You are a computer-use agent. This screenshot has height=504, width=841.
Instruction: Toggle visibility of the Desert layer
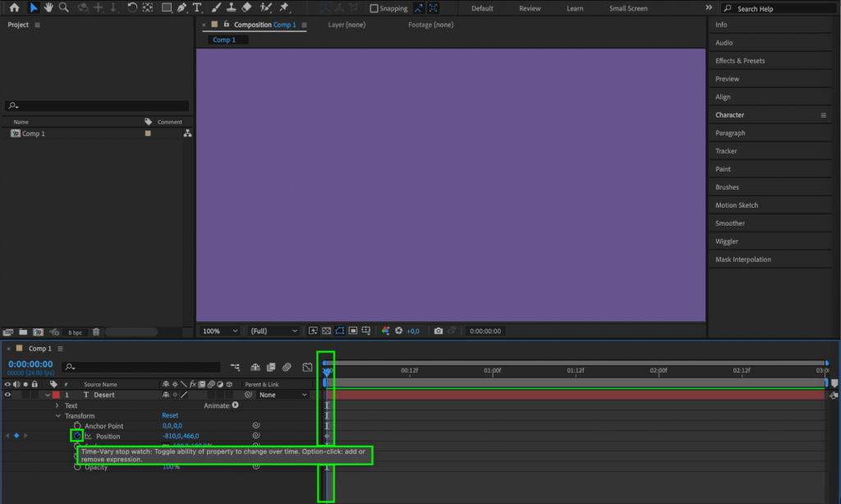pos(7,395)
